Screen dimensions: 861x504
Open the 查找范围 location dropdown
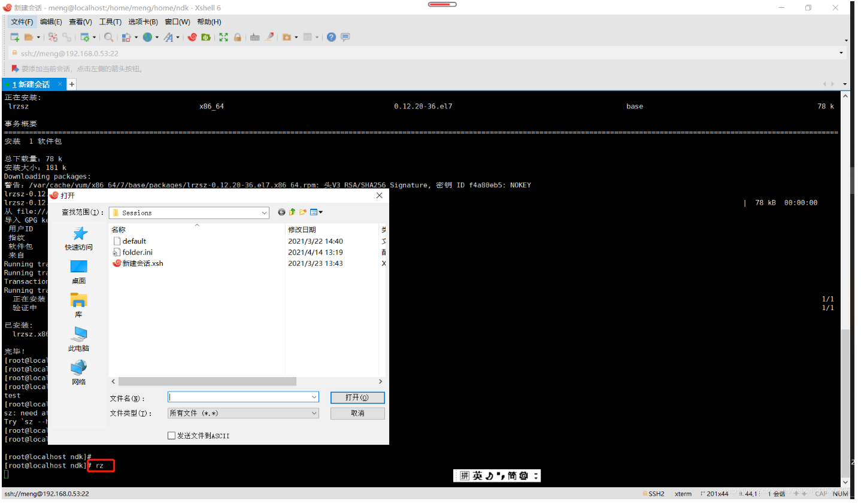pyautogui.click(x=264, y=212)
